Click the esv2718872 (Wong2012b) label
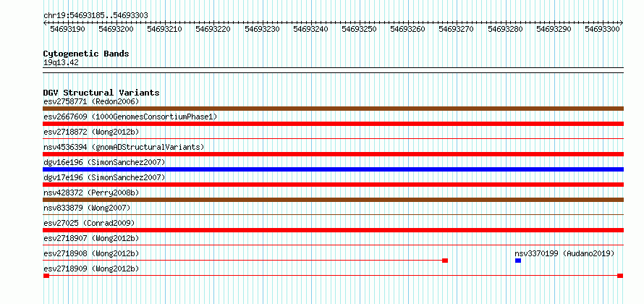The height and width of the screenshot is (304, 644). pos(91,132)
